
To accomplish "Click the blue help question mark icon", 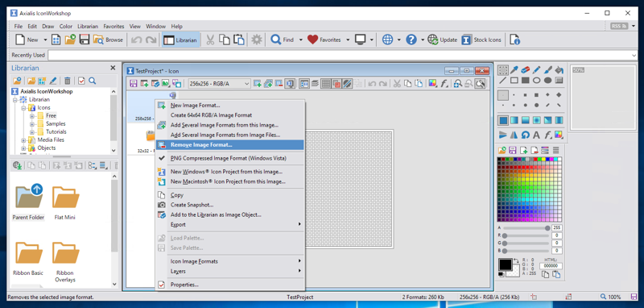I will pos(411,40).
